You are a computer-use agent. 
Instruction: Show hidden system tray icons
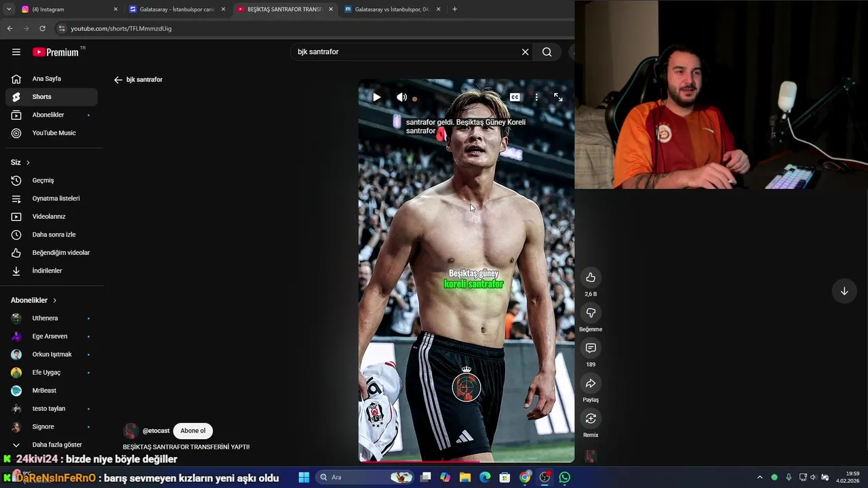[759, 478]
